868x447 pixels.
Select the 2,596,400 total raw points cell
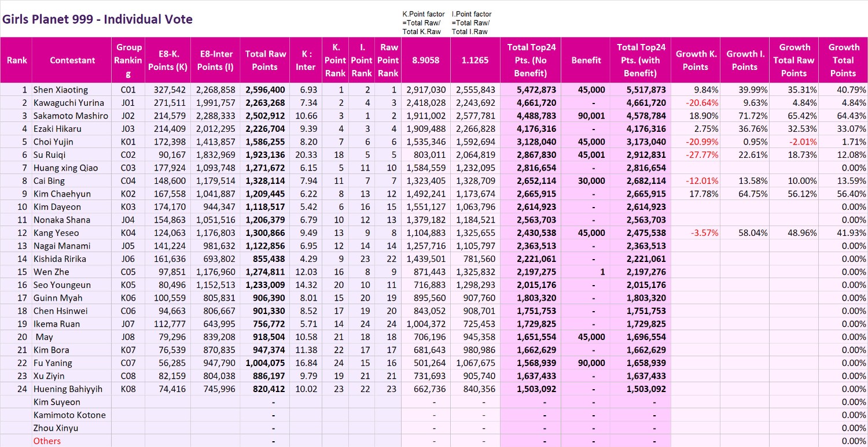(265, 90)
